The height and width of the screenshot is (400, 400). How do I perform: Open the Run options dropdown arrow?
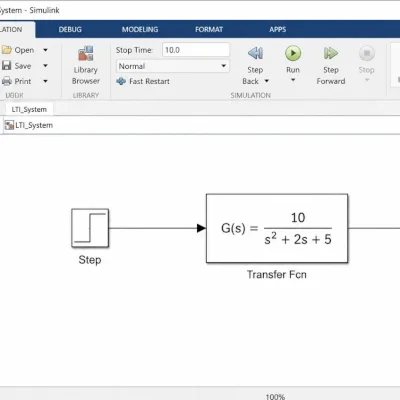point(293,80)
